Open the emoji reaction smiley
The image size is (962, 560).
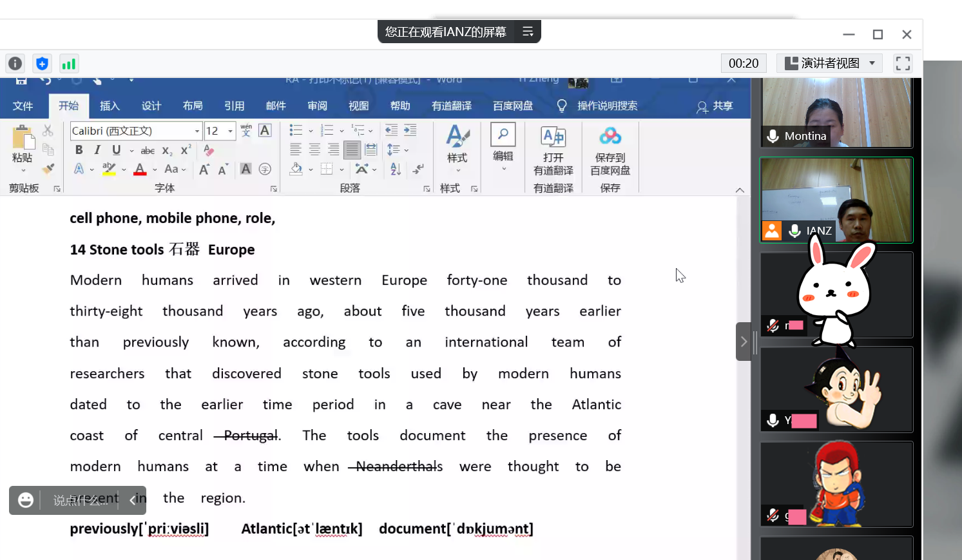(x=26, y=500)
